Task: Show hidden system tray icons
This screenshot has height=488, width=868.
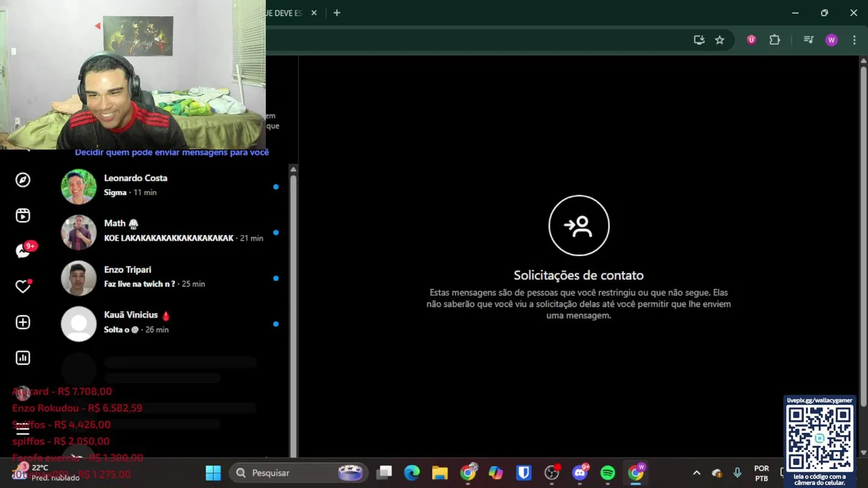Action: pyautogui.click(x=696, y=473)
